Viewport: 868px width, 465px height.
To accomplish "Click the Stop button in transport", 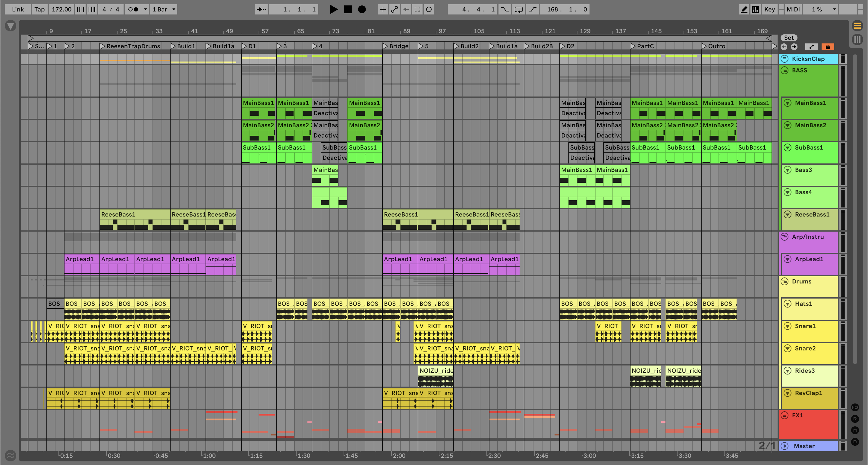I will (348, 9).
